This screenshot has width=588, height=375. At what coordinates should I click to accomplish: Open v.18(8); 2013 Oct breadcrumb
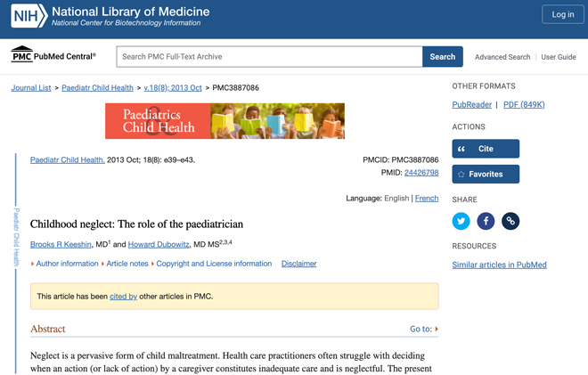point(173,88)
